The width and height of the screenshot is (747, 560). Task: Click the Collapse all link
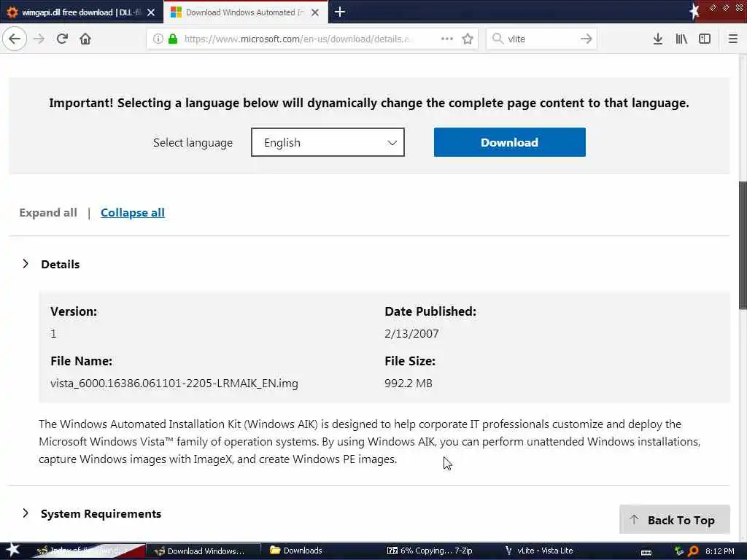(133, 212)
